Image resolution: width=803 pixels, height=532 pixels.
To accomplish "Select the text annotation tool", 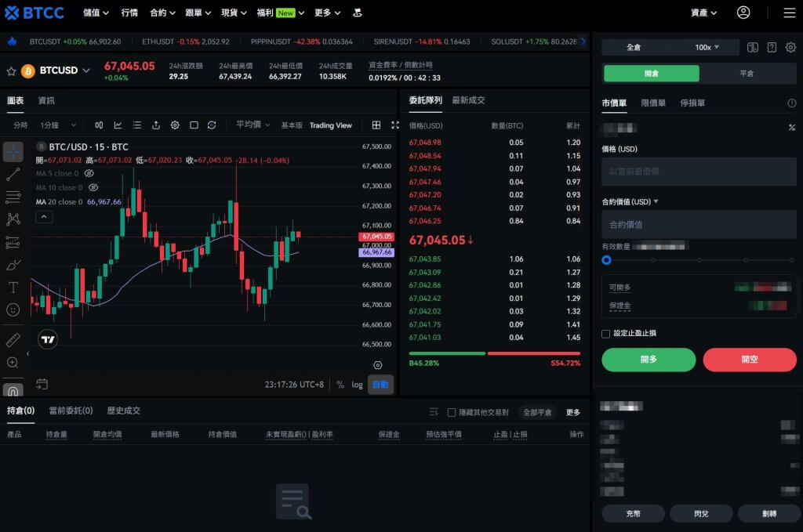I will 13,288.
